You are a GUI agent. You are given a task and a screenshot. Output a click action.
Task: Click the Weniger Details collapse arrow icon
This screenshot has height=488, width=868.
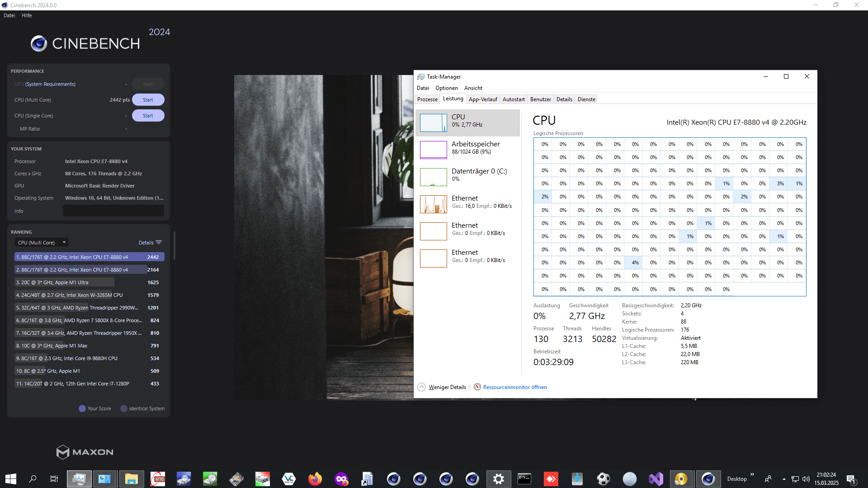click(x=421, y=387)
